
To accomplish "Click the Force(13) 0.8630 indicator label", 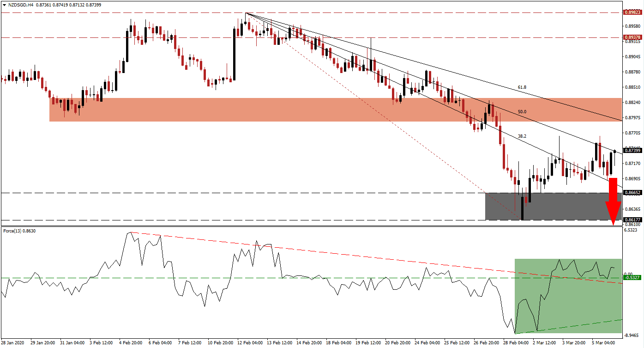I will (19, 231).
